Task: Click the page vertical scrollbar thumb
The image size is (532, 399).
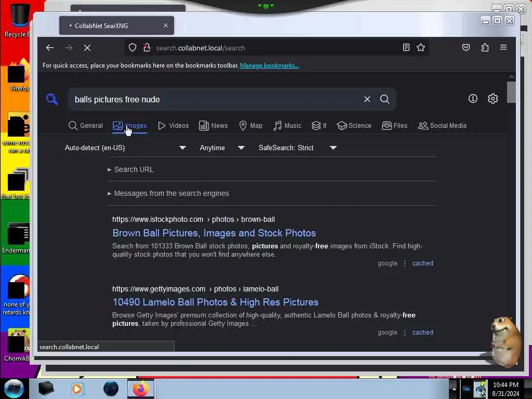Action: coord(511,92)
